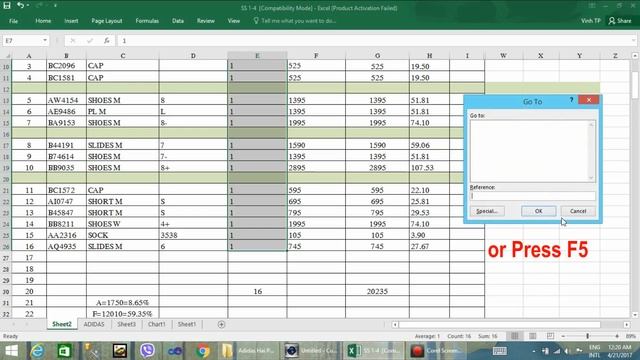Click the zoom out minus button
Viewport: 640px width, 360px height.
[563, 336]
